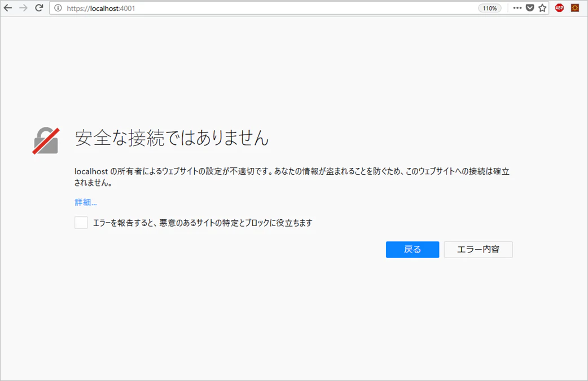
Task: Bookmark this page with the star icon
Action: coord(542,8)
